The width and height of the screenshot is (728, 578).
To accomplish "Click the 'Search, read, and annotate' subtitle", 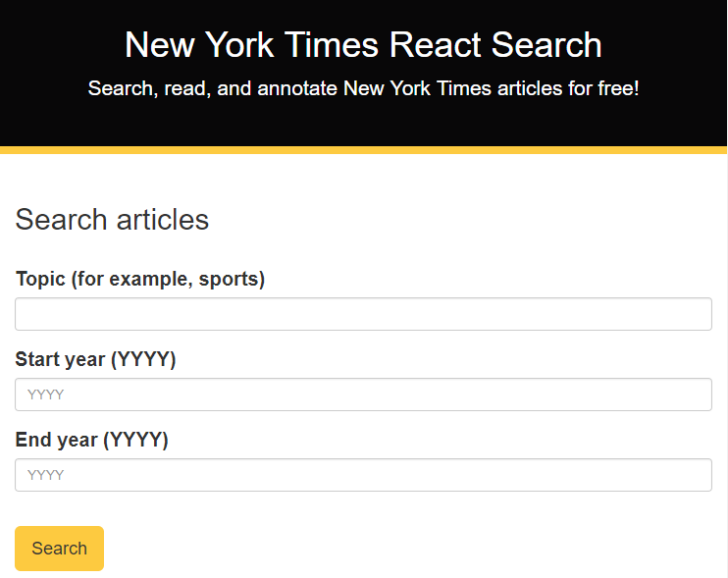I will (x=363, y=88).
